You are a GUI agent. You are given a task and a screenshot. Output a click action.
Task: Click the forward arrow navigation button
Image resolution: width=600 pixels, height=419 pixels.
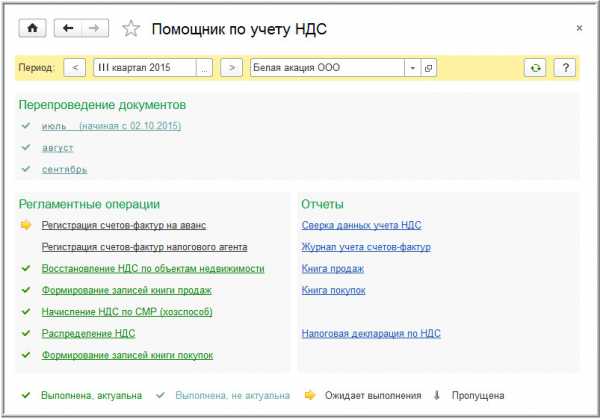click(93, 28)
